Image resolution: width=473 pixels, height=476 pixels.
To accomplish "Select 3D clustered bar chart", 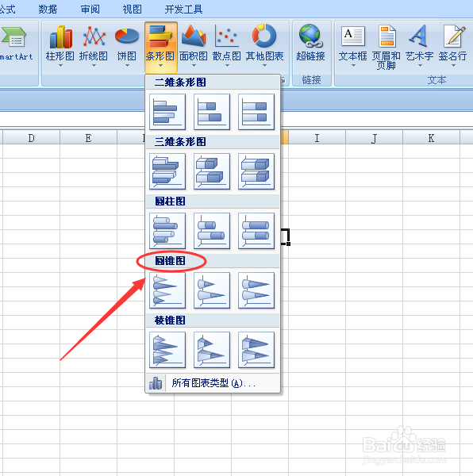I will point(167,171).
